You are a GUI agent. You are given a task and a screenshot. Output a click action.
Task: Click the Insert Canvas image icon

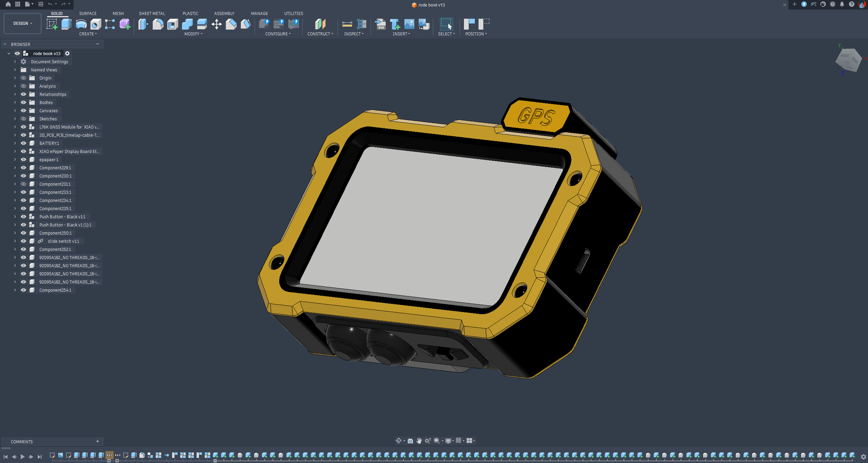[409, 24]
